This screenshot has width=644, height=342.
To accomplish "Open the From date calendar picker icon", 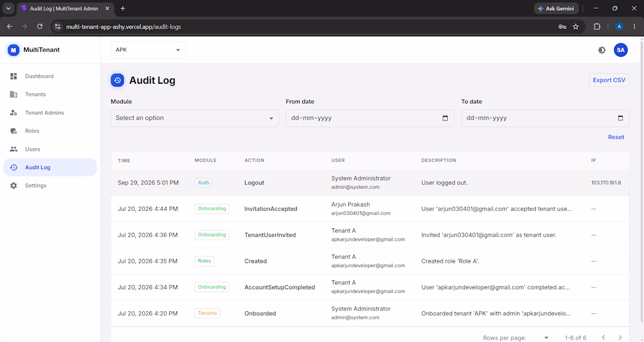I will click(x=445, y=118).
